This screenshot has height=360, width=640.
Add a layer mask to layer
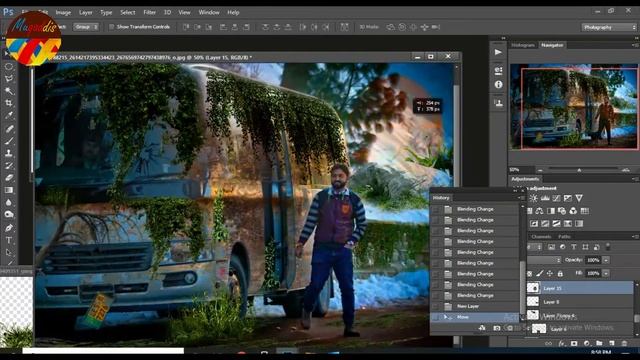[x=574, y=344]
